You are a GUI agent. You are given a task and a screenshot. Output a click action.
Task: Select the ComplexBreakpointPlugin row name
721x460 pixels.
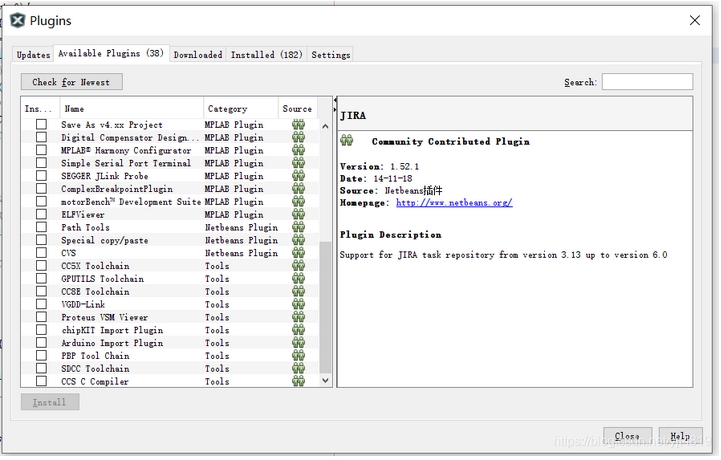tap(117, 189)
